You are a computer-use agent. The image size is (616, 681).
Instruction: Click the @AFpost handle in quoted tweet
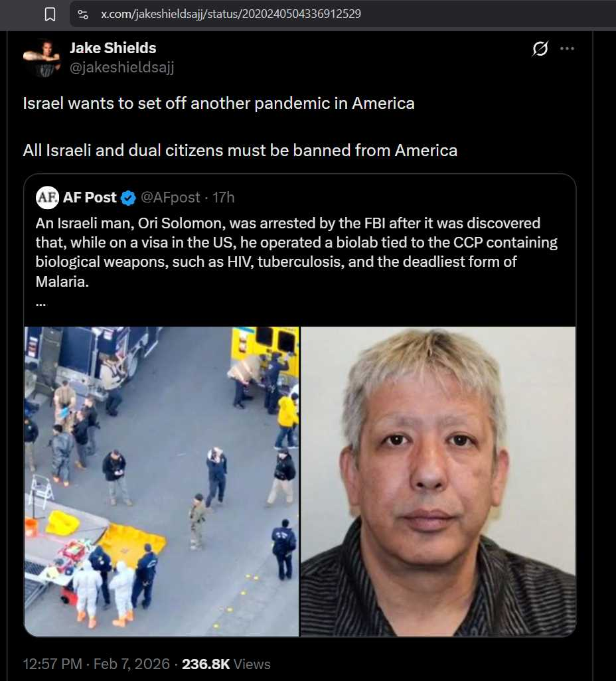pos(171,198)
